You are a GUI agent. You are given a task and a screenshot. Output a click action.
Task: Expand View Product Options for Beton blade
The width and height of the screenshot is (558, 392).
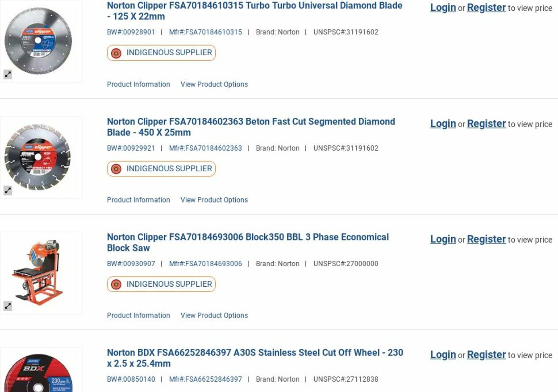[214, 200]
